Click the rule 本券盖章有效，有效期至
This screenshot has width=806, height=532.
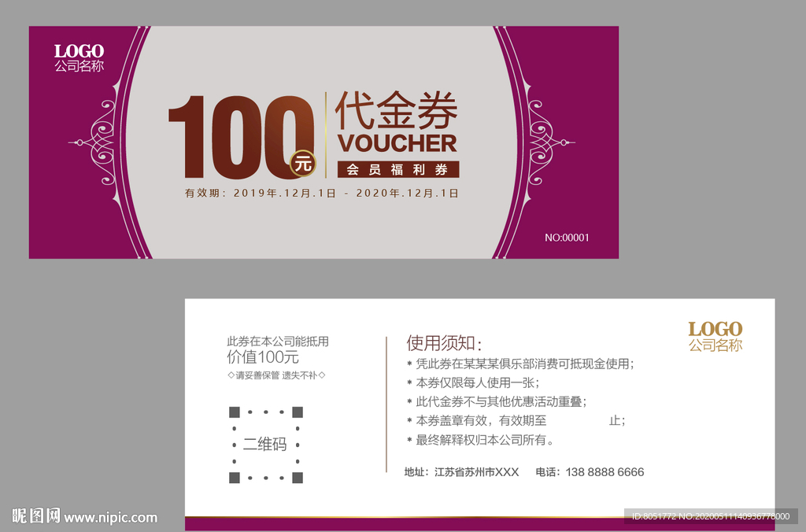coord(516,420)
